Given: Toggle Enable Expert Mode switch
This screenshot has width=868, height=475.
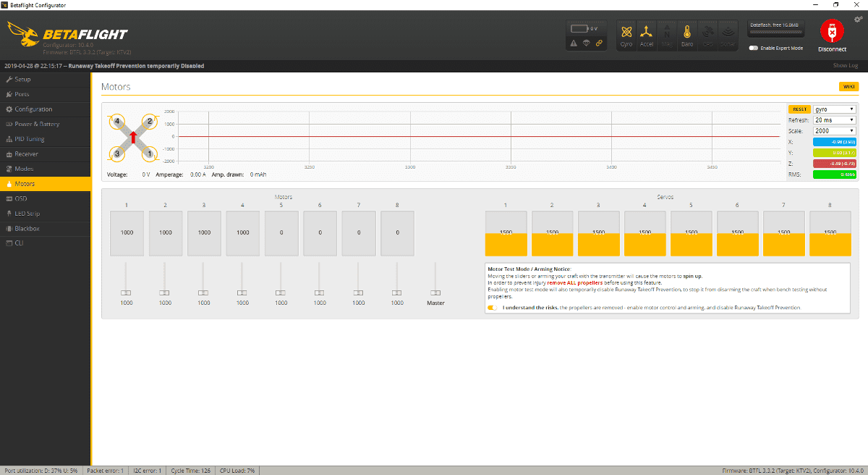Looking at the screenshot, I should click(x=753, y=48).
